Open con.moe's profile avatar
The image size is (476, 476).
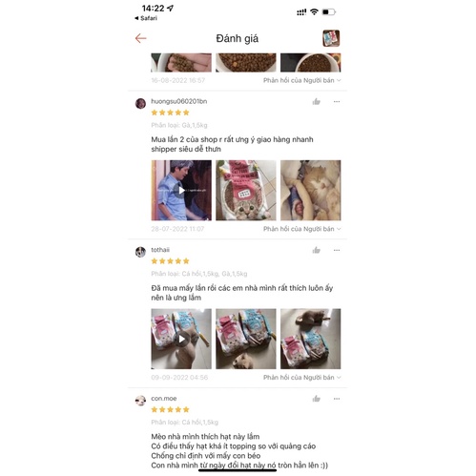click(140, 401)
